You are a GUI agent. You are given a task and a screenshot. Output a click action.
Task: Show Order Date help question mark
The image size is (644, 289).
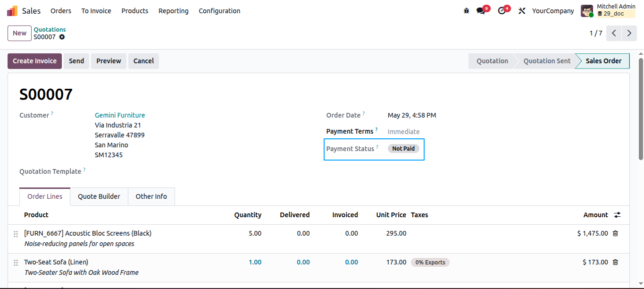click(364, 113)
